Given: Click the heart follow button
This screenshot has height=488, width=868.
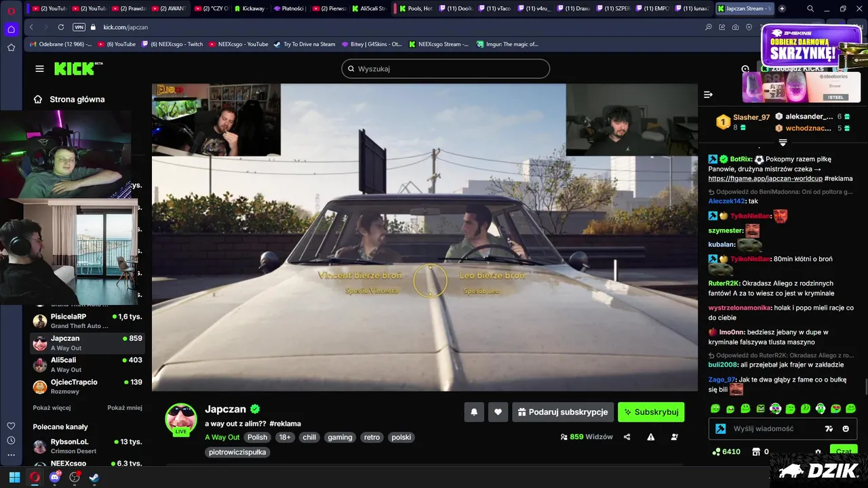Looking at the screenshot, I should coord(498,411).
